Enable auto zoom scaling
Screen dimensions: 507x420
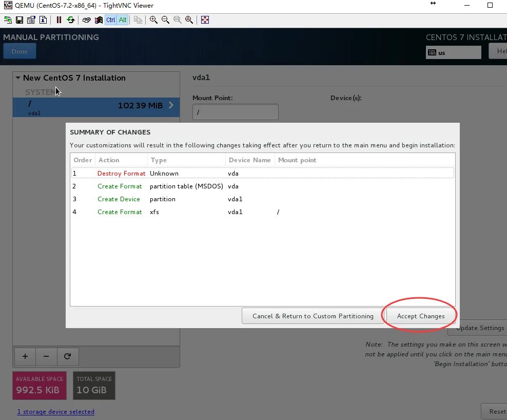(189, 20)
